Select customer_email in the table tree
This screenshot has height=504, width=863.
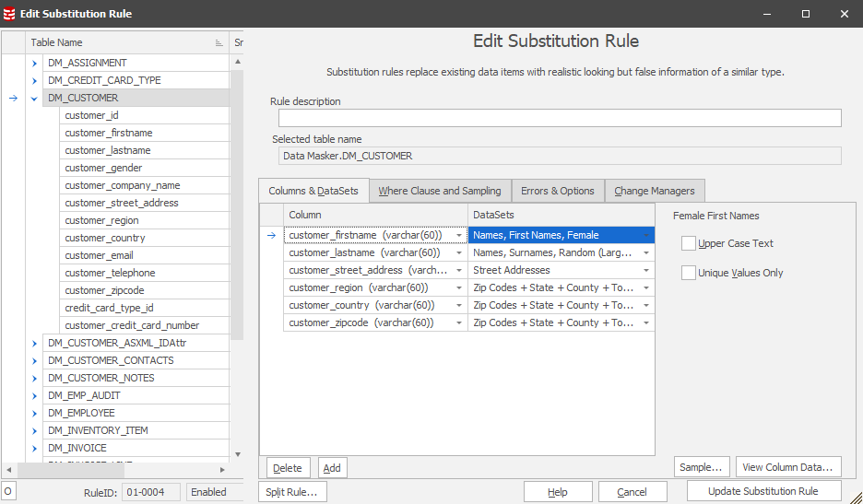99,255
